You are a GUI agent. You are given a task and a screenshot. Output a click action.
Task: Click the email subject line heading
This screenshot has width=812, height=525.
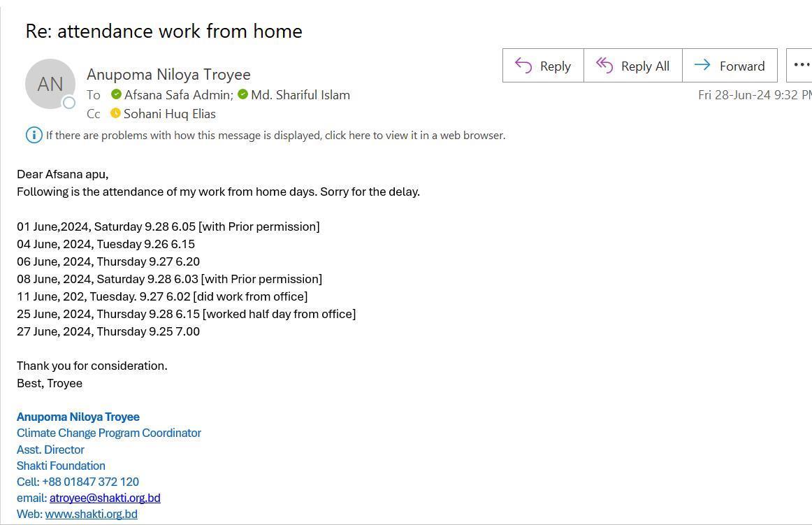point(164,31)
